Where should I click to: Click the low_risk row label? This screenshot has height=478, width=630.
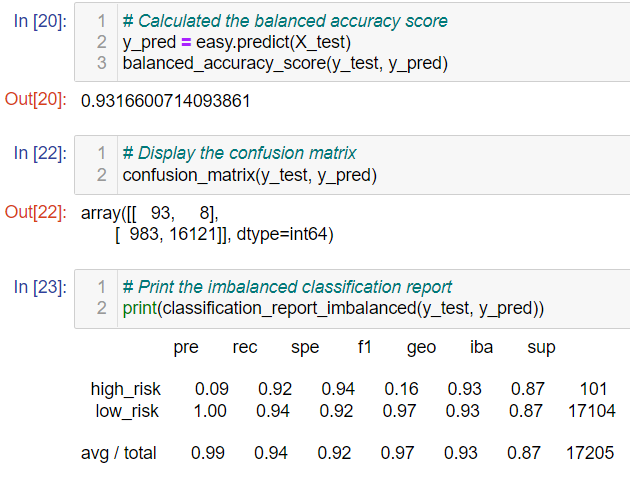click(x=127, y=411)
